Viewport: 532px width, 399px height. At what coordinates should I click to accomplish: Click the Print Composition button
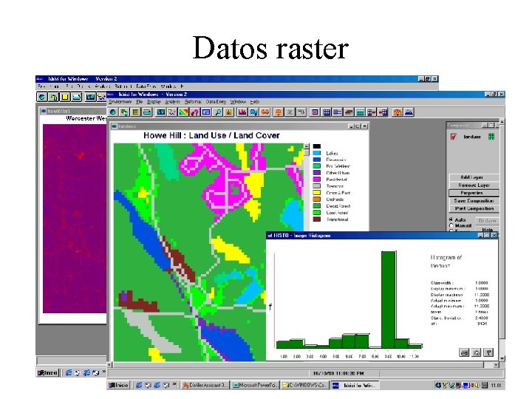[x=474, y=208]
